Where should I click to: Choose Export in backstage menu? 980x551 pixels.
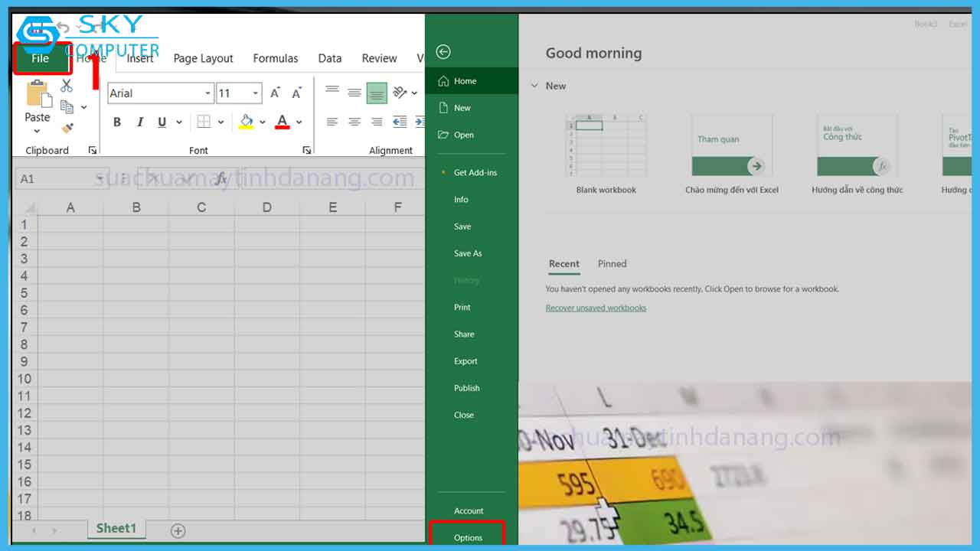point(472,361)
